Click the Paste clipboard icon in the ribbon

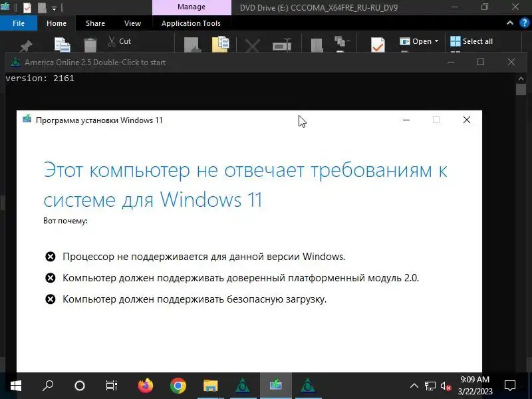(90, 45)
